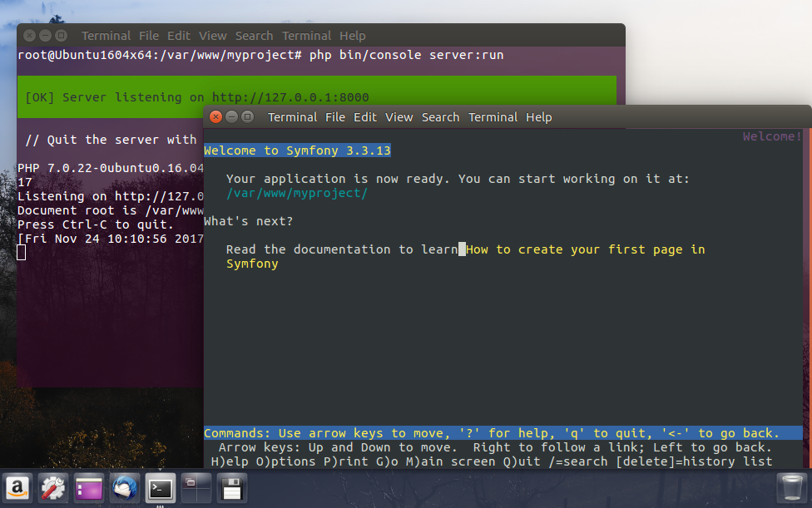Screen dimensions: 812x508
Task: Open the Edit menu in back terminal
Action: tap(179, 36)
